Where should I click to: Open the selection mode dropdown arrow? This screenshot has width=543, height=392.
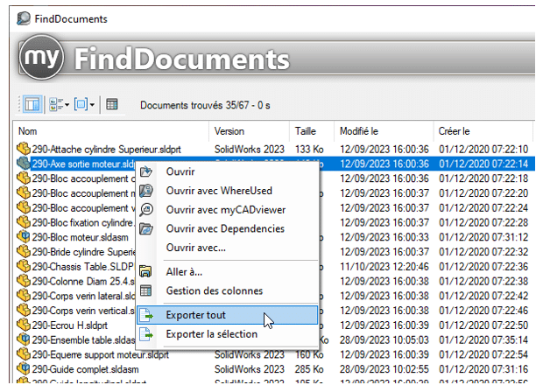click(92, 104)
